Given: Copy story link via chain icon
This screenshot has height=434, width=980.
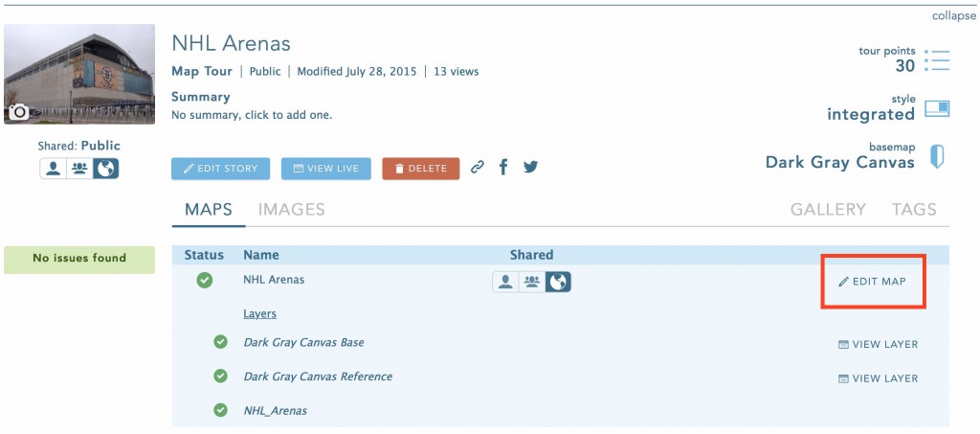Looking at the screenshot, I should point(478,168).
